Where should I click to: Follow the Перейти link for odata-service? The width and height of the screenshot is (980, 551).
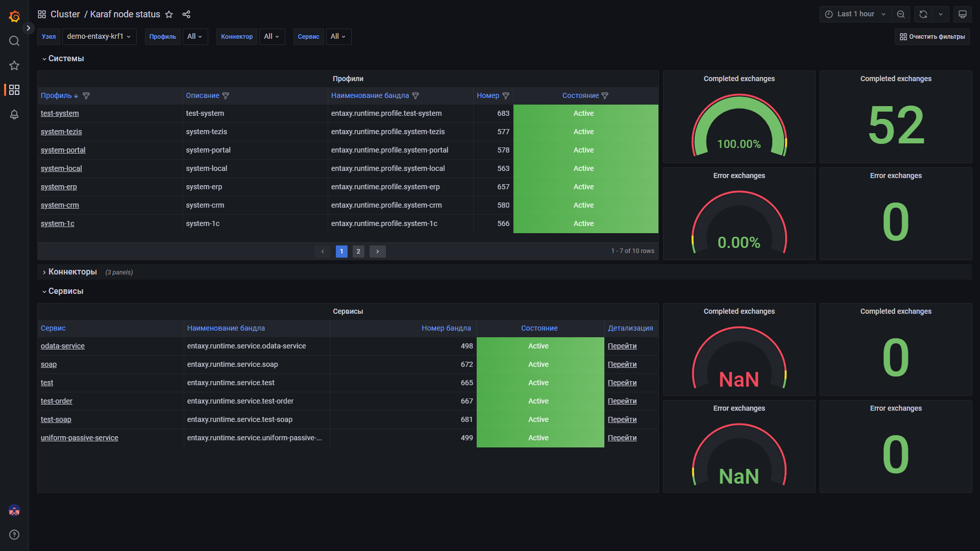[622, 346]
